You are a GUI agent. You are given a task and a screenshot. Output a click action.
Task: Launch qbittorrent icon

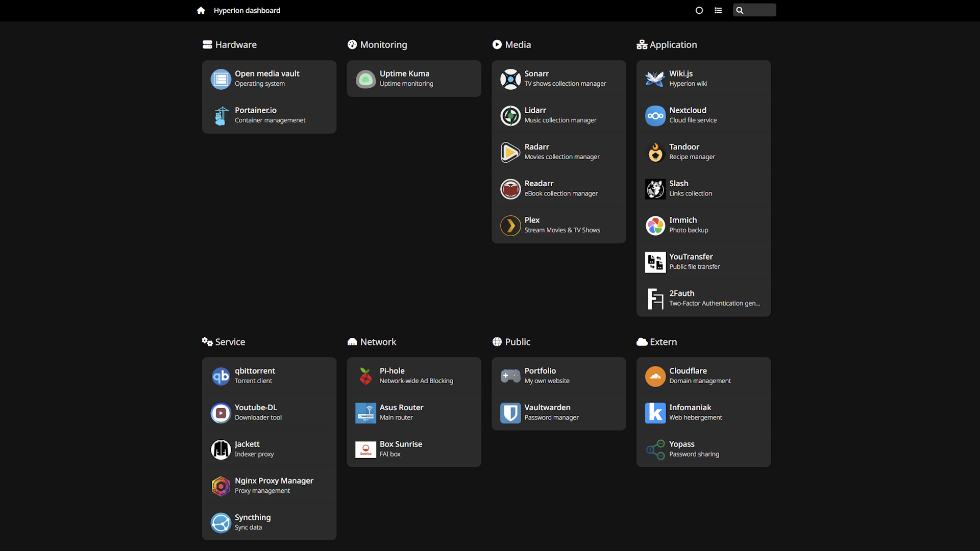tap(221, 377)
